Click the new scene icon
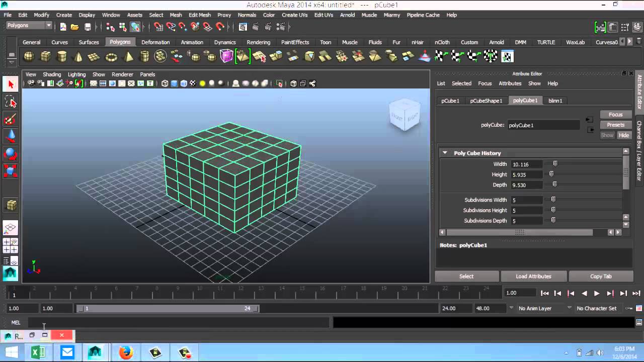The height and width of the screenshot is (362, 644). click(63, 27)
